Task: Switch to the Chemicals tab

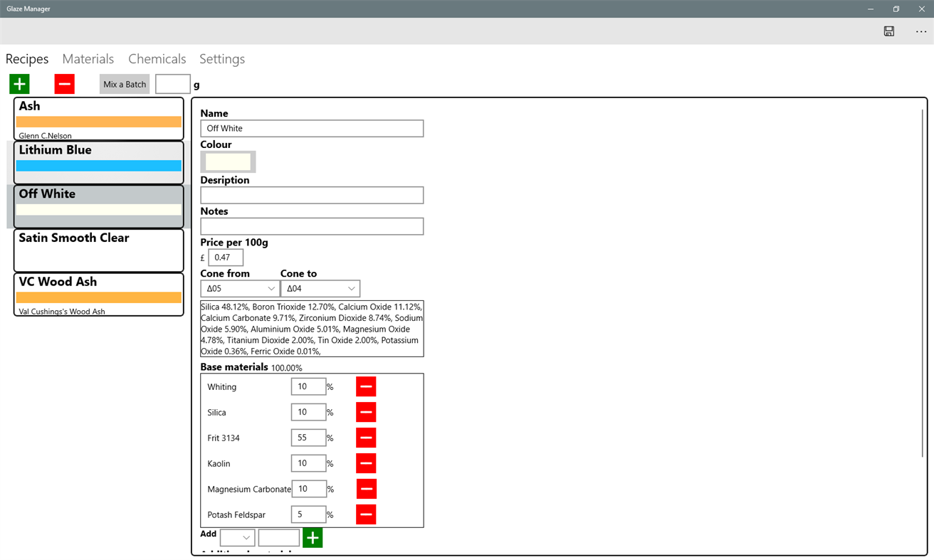Action: pyautogui.click(x=157, y=58)
